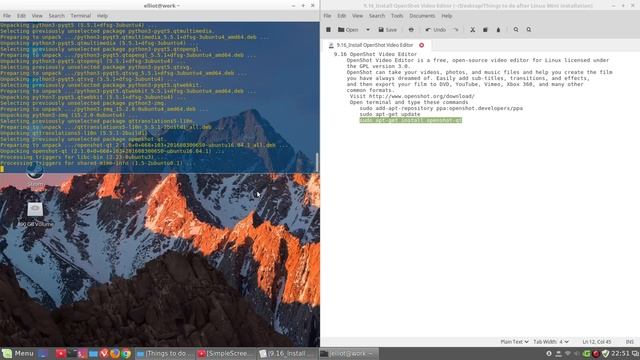This screenshot has width=640, height=360.
Task: Click the 9.16 OpenShot Video Editor heading
Action: (376, 54)
